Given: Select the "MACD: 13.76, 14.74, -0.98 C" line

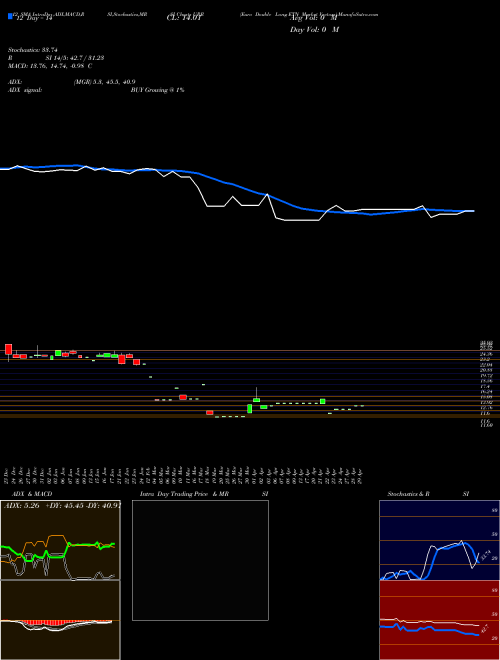Looking at the screenshot, I should pos(50,66).
